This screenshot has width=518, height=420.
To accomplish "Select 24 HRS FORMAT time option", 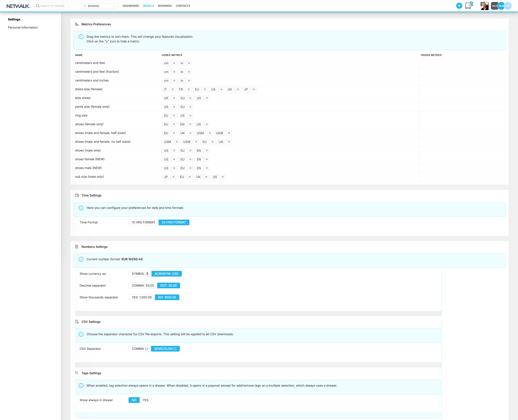I will 174,222.
